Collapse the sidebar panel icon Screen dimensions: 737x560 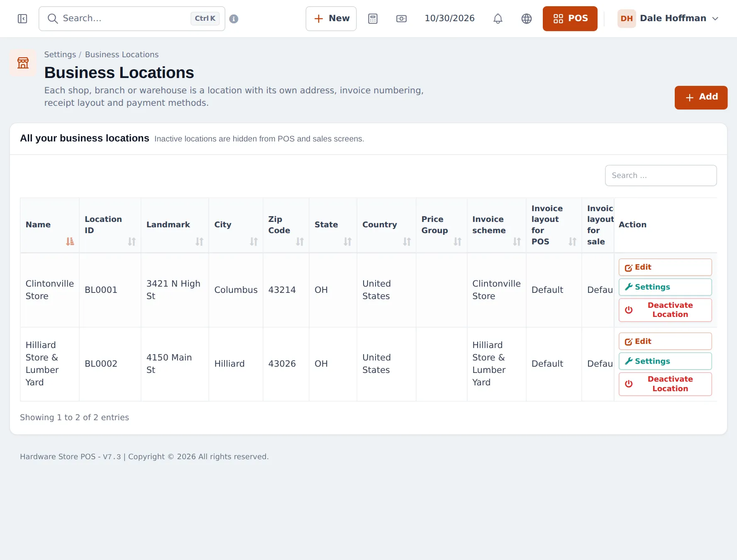tap(22, 19)
